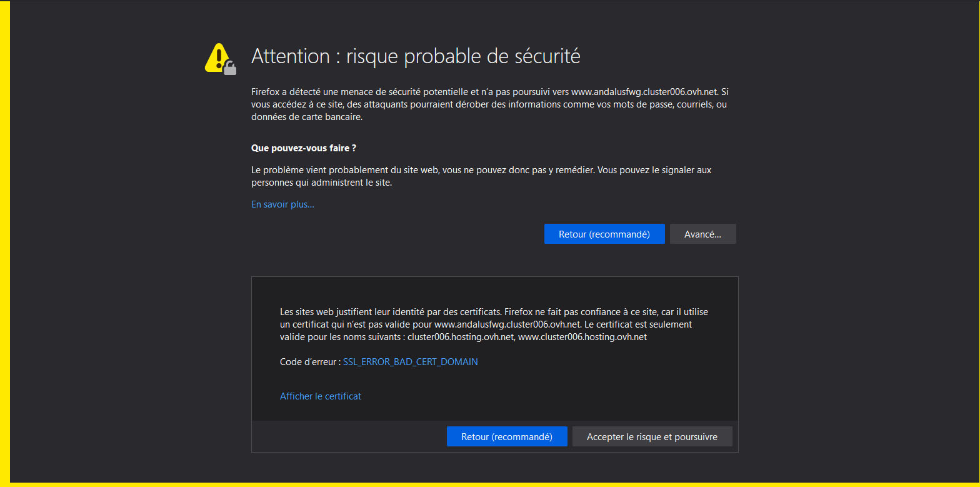
Task: Click 'Accepter le risque et poursuivre'
Action: point(652,436)
